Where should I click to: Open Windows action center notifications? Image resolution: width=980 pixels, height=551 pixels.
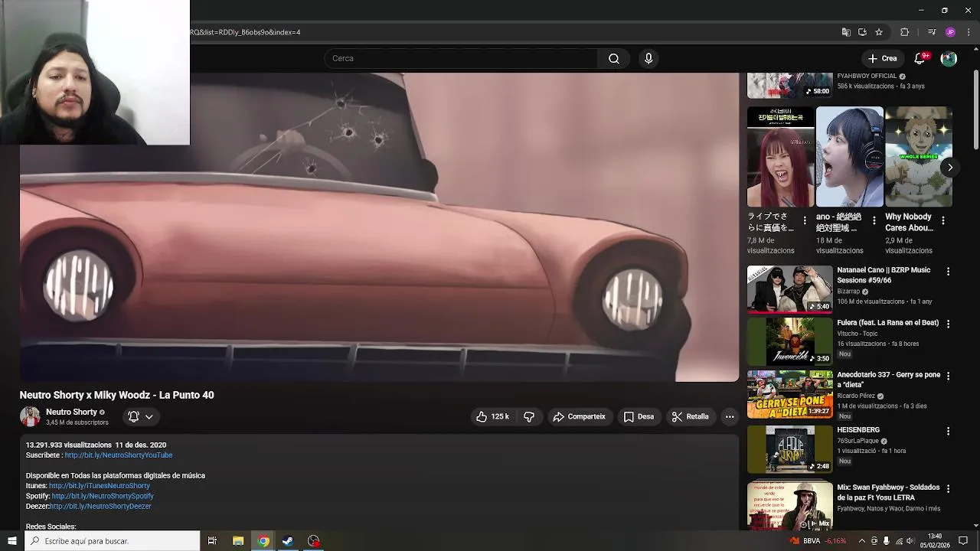963,541
